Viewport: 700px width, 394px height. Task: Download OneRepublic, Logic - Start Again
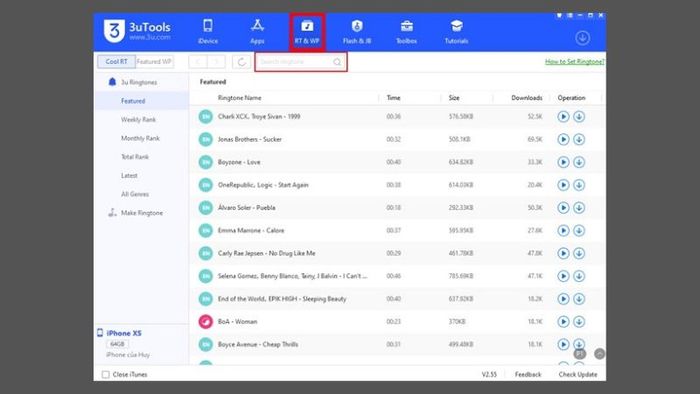tap(579, 185)
